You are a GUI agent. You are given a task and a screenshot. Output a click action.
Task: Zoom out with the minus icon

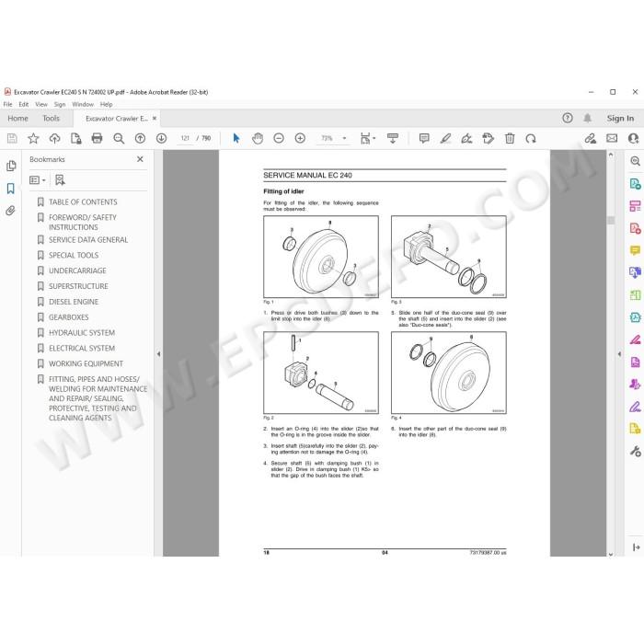tap(279, 138)
